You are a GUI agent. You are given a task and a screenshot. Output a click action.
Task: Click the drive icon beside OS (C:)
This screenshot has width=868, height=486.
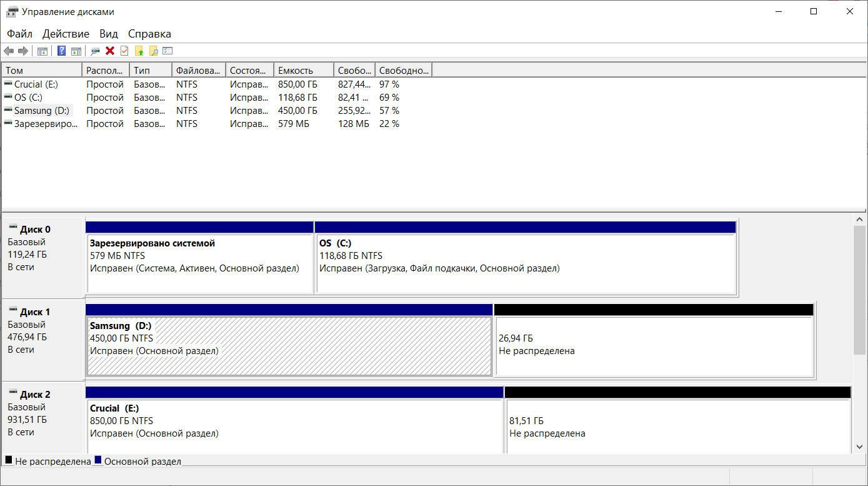(x=8, y=96)
